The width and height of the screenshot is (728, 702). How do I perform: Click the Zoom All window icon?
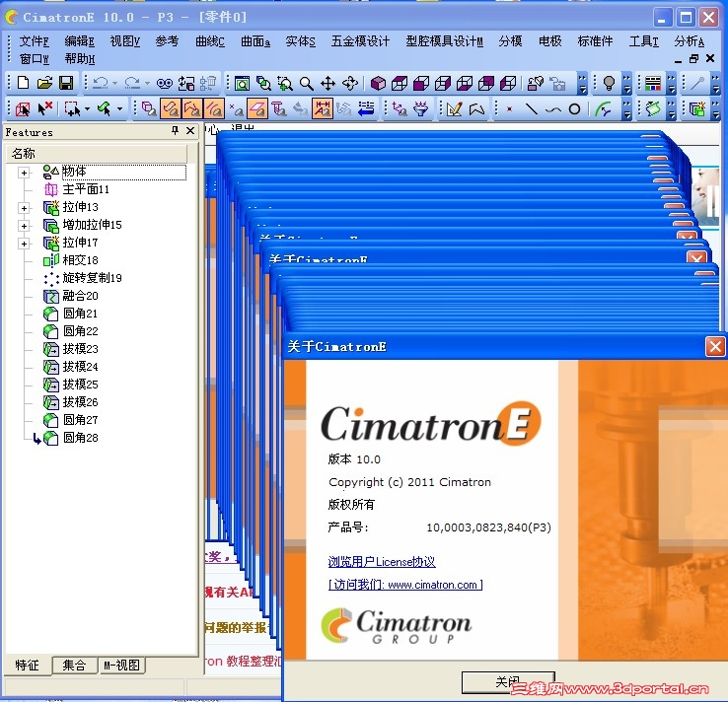[242, 84]
